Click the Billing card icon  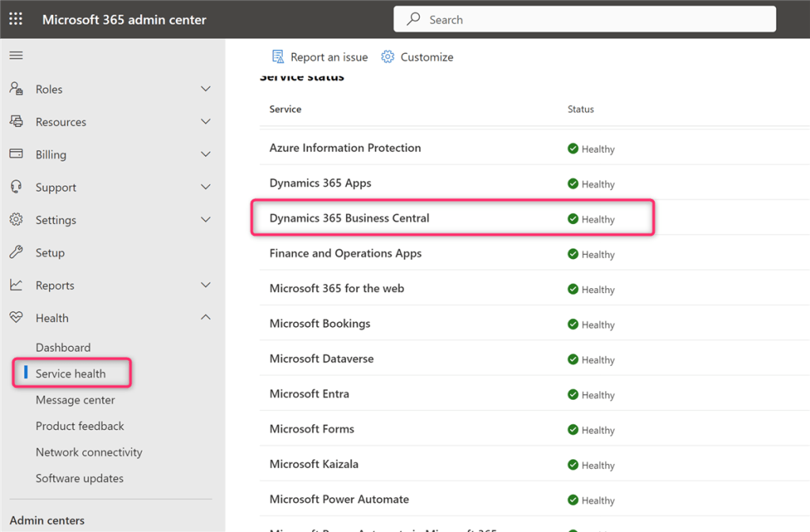click(16, 154)
